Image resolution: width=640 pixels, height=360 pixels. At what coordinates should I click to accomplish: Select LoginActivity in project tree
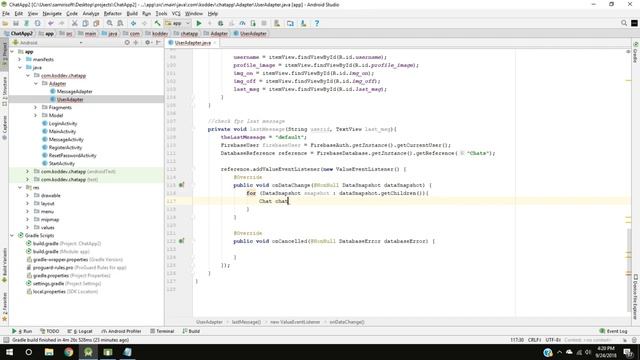click(x=63, y=123)
